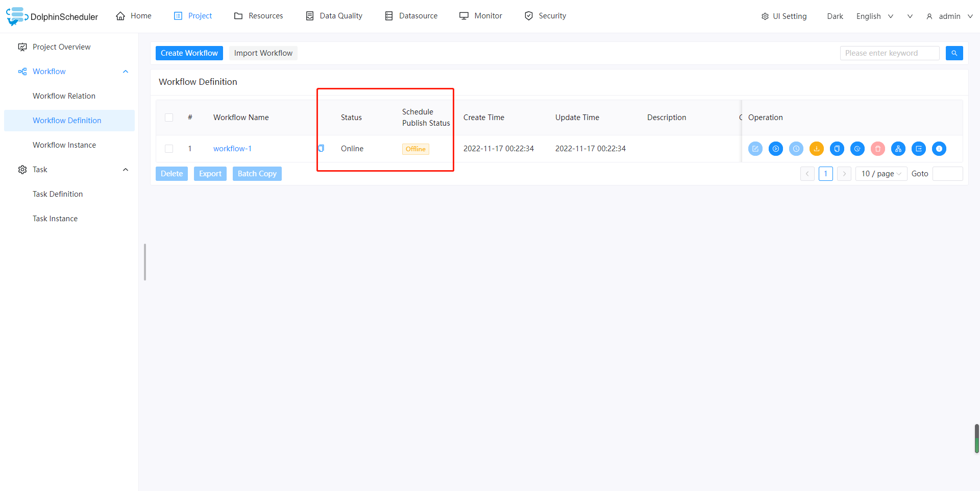Click the copy-name icon beside workflow-1
The height and width of the screenshot is (491, 980).
point(321,148)
